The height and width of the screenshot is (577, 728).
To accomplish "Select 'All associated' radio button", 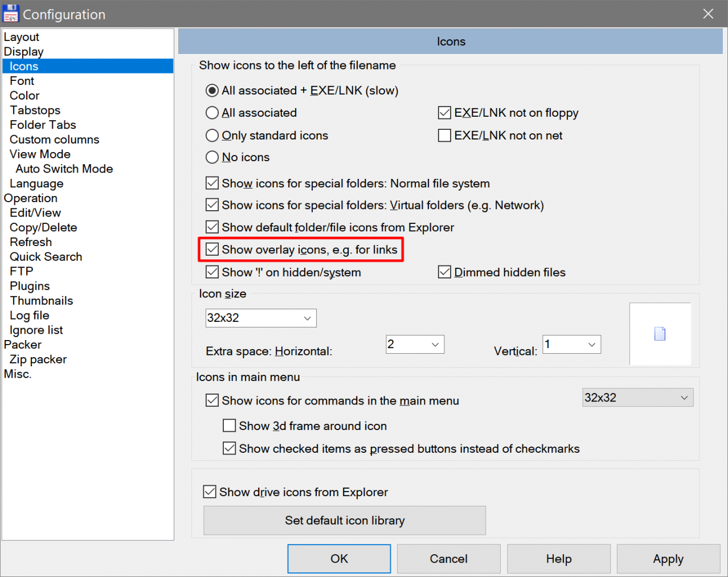I will point(212,113).
